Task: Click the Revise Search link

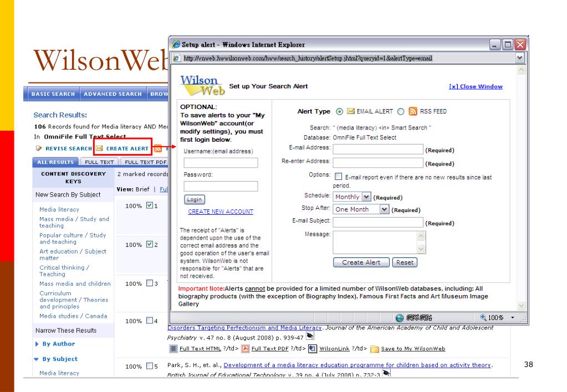Action: (x=69, y=148)
